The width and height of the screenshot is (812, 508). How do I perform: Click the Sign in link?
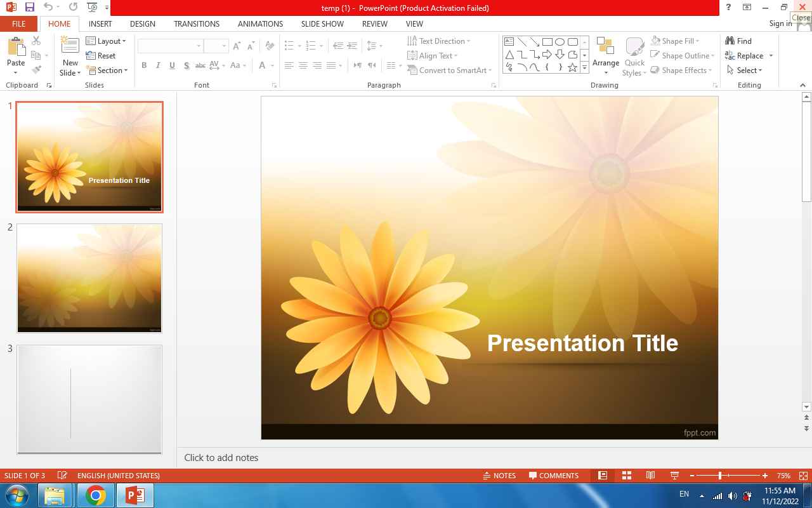pyautogui.click(x=780, y=24)
